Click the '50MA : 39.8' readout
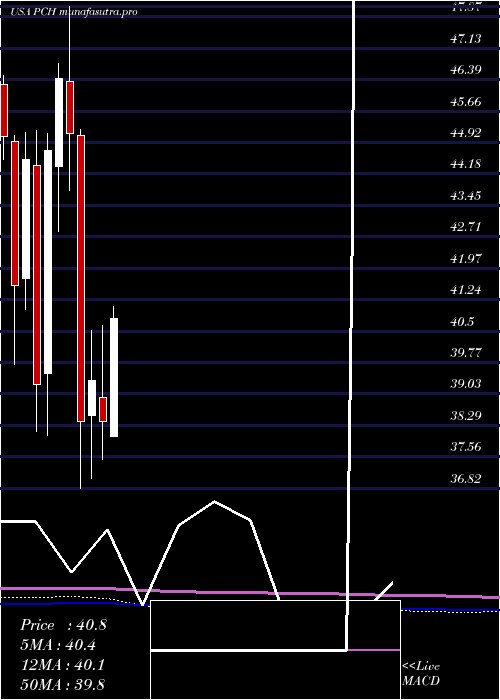 coord(63,685)
